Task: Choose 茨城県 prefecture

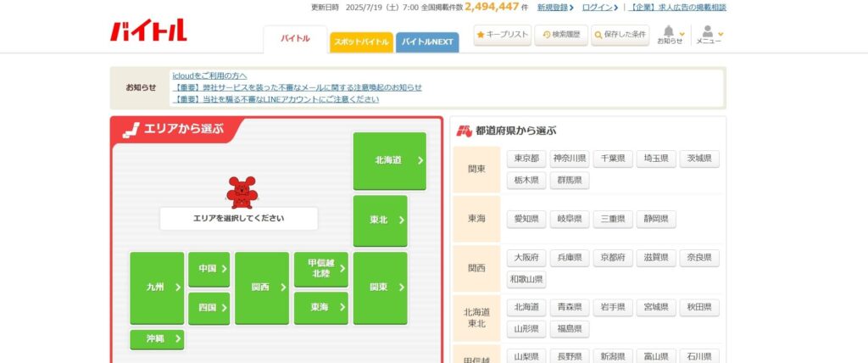Action: pos(699,159)
